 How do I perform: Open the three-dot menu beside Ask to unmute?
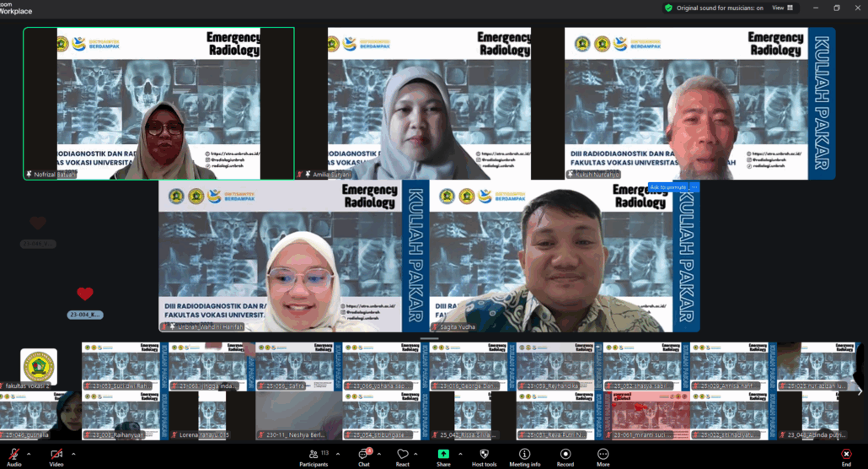click(694, 187)
